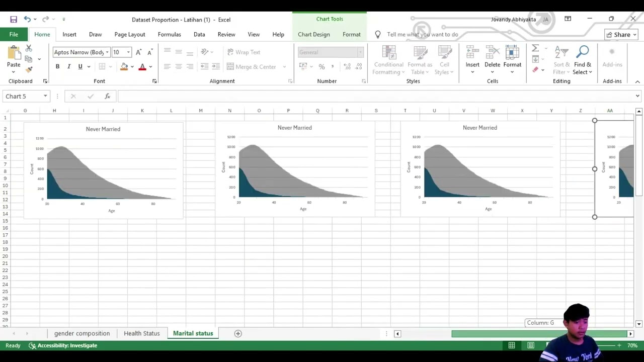Switch to Page Layout view in status bar
Image resolution: width=644 pixels, height=362 pixels.
[531, 345]
